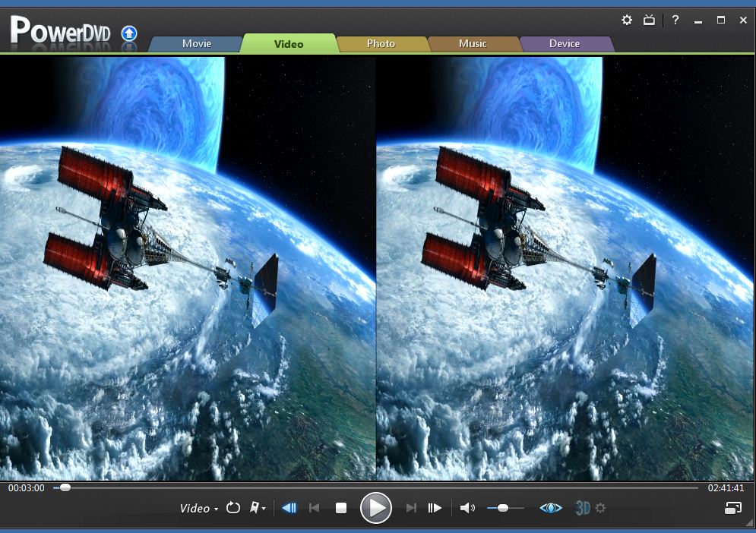This screenshot has height=533, width=756.
Task: Enable 3D playback mode
Action: tap(583, 508)
